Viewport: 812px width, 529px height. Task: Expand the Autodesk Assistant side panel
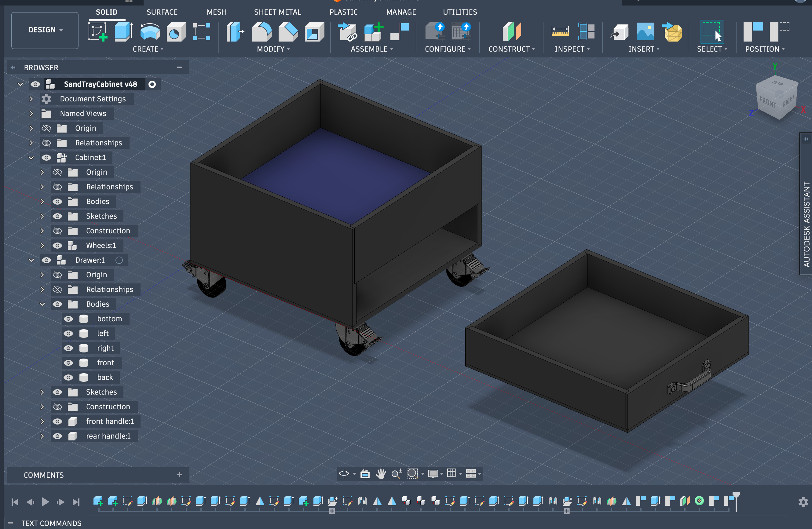pyautogui.click(x=806, y=139)
